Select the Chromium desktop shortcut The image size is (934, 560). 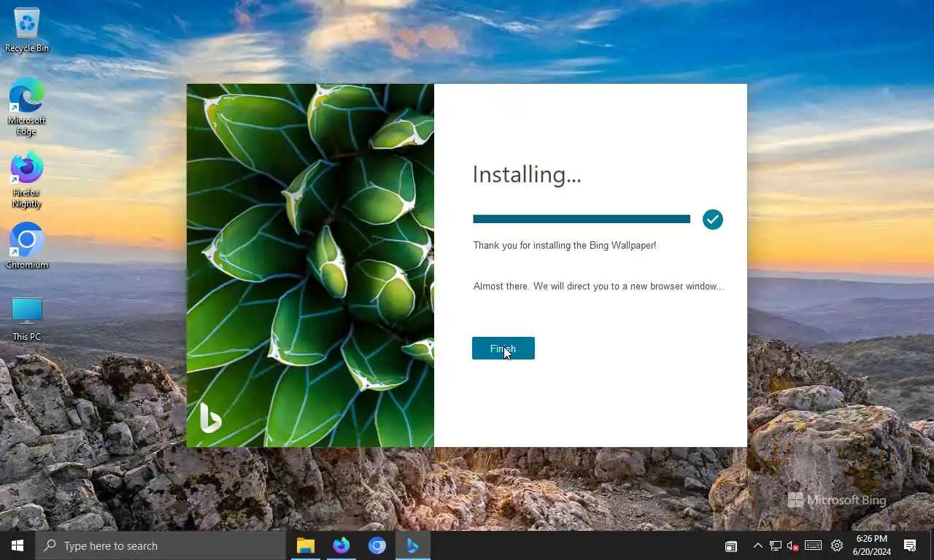(27, 246)
